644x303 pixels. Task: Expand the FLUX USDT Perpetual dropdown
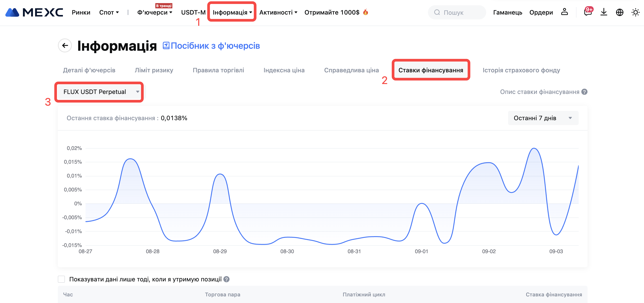click(x=99, y=92)
